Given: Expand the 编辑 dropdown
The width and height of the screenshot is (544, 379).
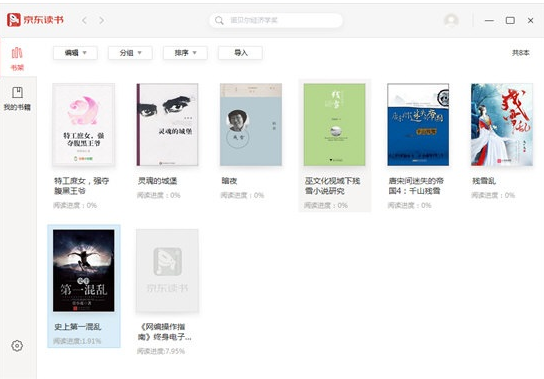Looking at the screenshot, I should coord(75,53).
